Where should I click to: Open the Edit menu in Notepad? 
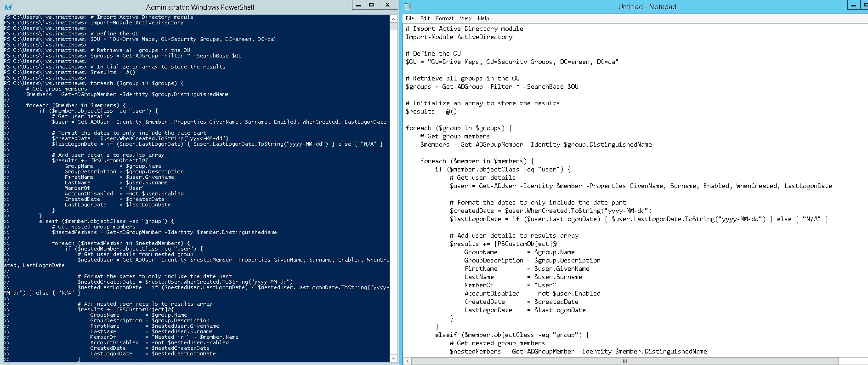pyautogui.click(x=425, y=18)
